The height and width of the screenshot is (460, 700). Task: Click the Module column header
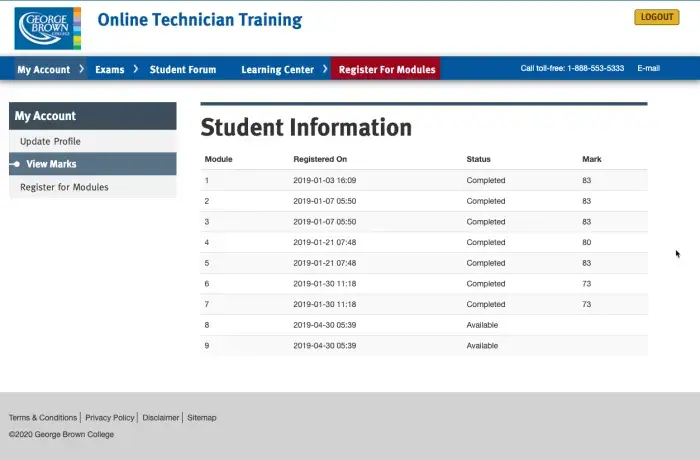coord(218,159)
